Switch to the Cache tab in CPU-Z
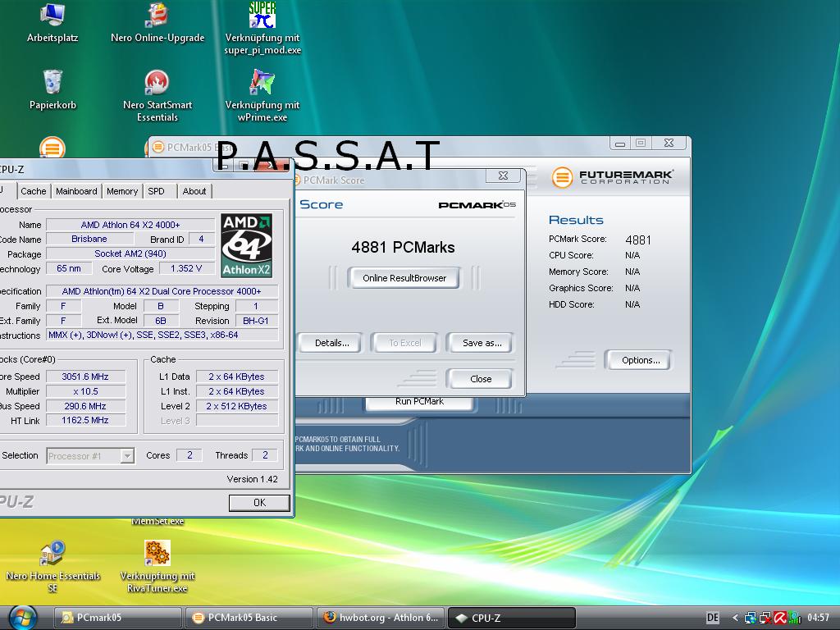Image resolution: width=840 pixels, height=630 pixels. click(33, 191)
